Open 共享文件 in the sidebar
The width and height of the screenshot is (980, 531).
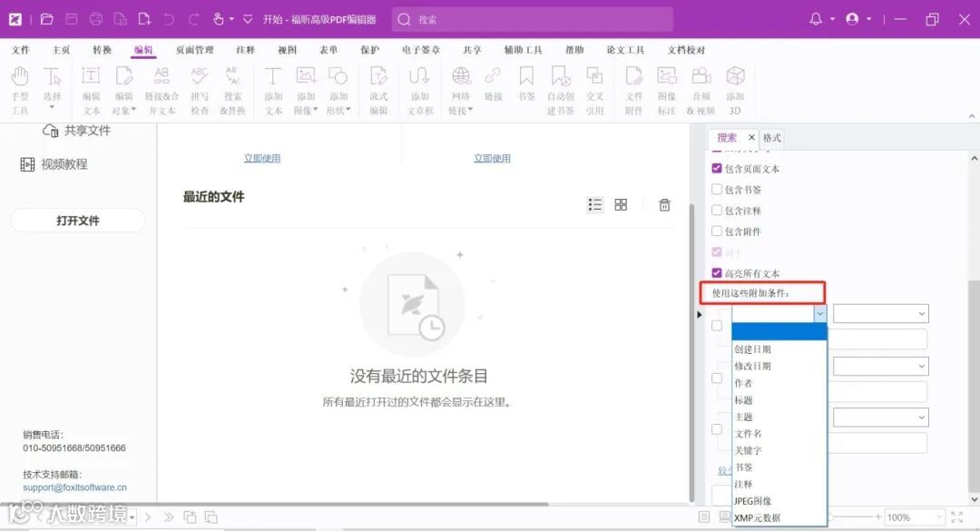(x=76, y=130)
